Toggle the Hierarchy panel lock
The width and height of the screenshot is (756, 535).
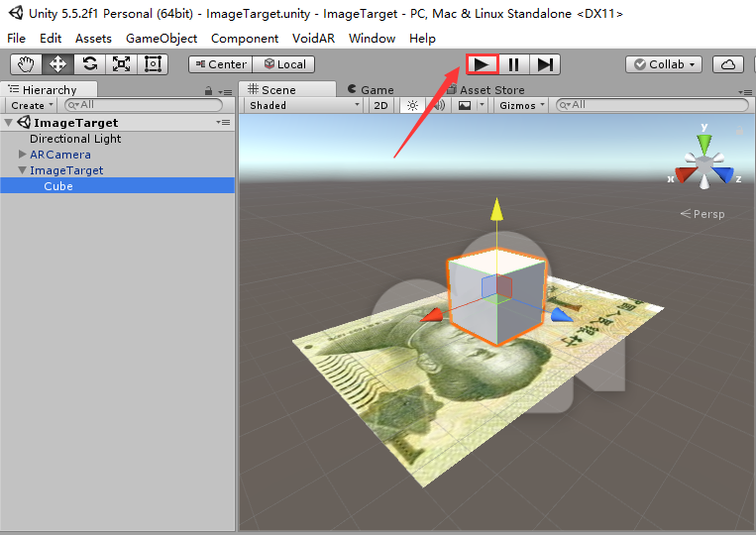(208, 90)
